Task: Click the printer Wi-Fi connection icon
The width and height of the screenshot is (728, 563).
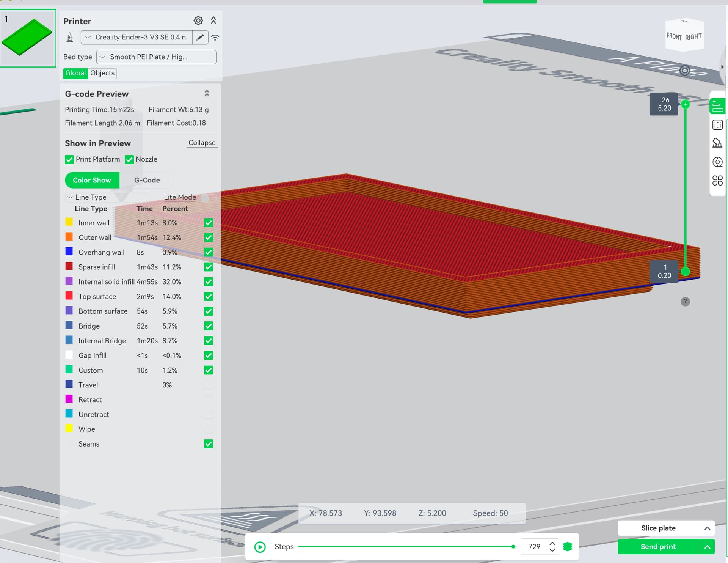Action: tap(215, 38)
